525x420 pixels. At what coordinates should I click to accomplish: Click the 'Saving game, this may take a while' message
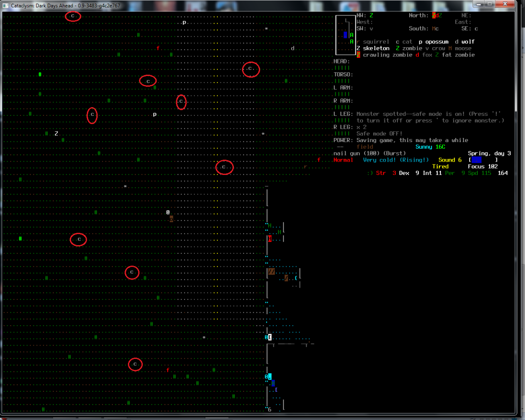tap(412, 141)
